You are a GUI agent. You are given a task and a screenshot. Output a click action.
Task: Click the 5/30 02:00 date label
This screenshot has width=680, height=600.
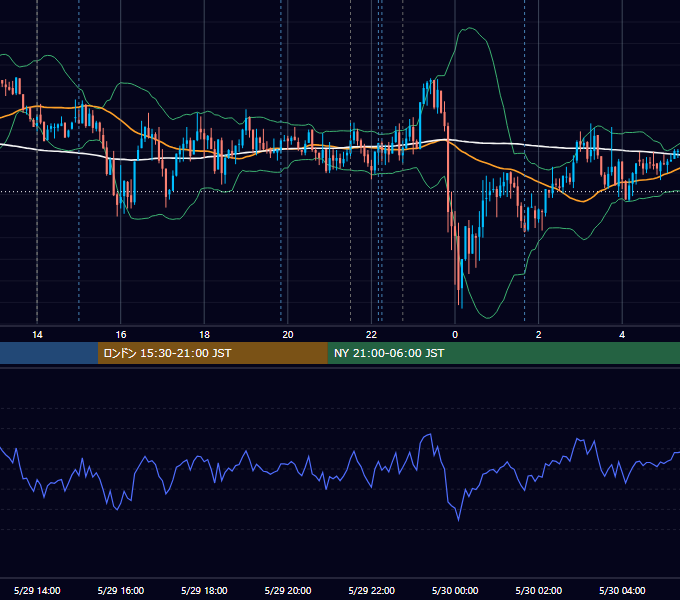pos(539,590)
